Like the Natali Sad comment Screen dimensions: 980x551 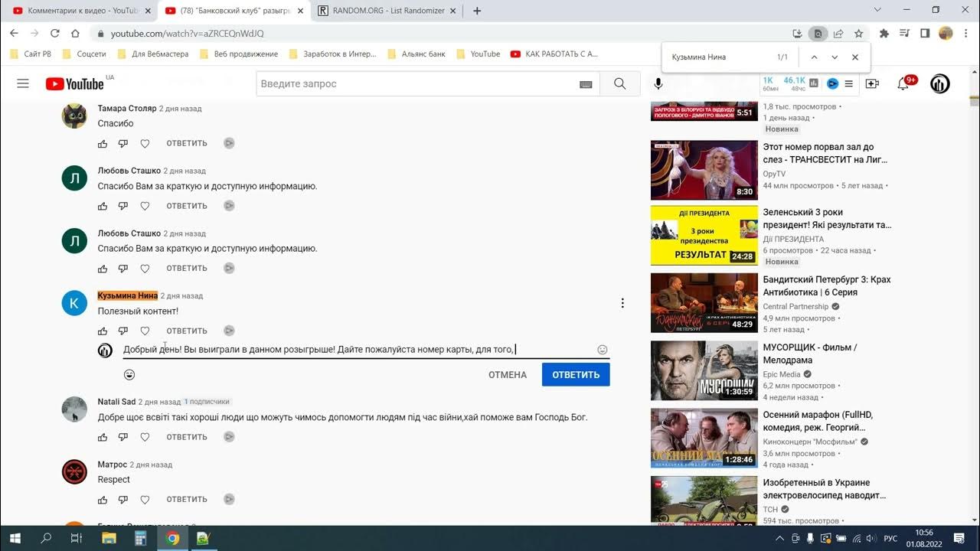tap(103, 437)
